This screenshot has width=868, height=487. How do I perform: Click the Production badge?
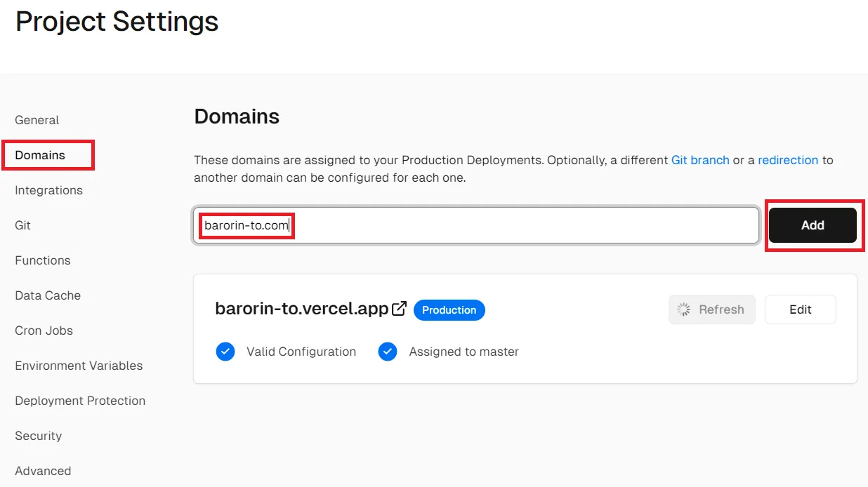coord(449,309)
